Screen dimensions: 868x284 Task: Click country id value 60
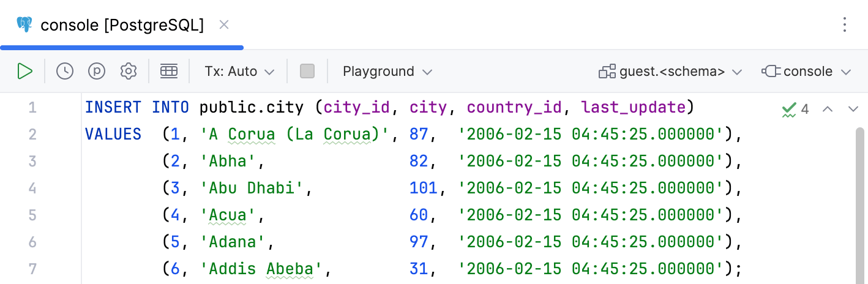(x=419, y=215)
